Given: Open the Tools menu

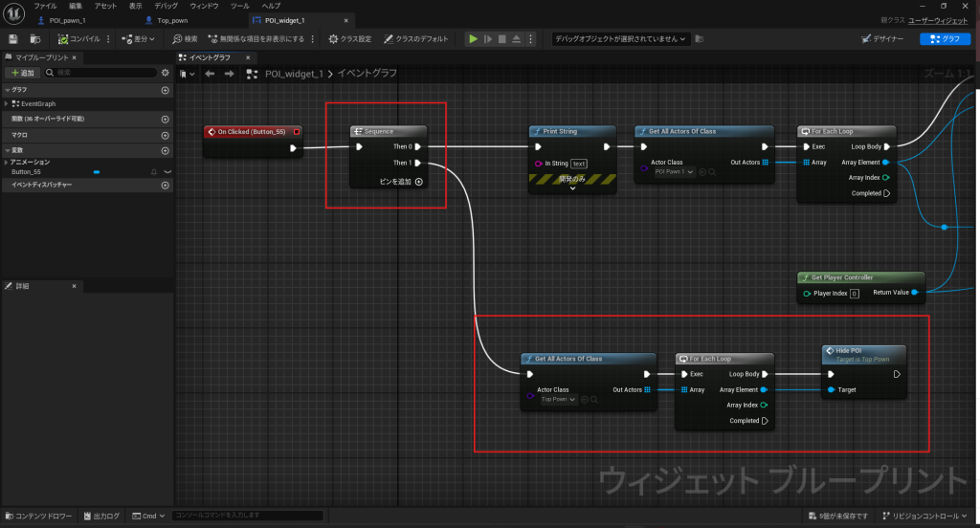Looking at the screenshot, I should [x=240, y=6].
